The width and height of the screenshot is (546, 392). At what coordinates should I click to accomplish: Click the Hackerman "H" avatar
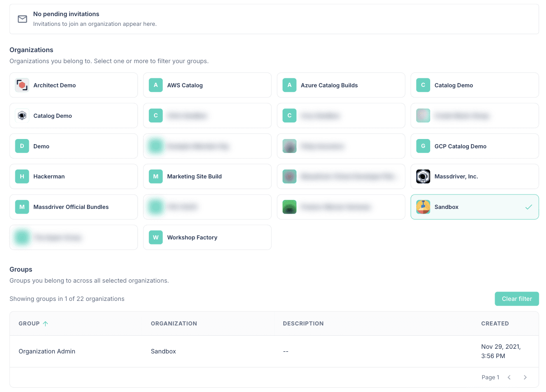[x=22, y=176]
